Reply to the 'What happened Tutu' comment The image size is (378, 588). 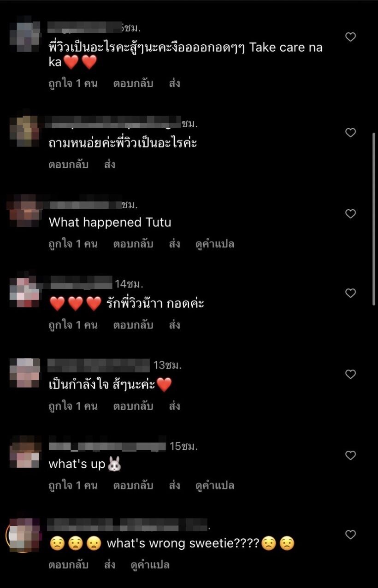point(133,244)
